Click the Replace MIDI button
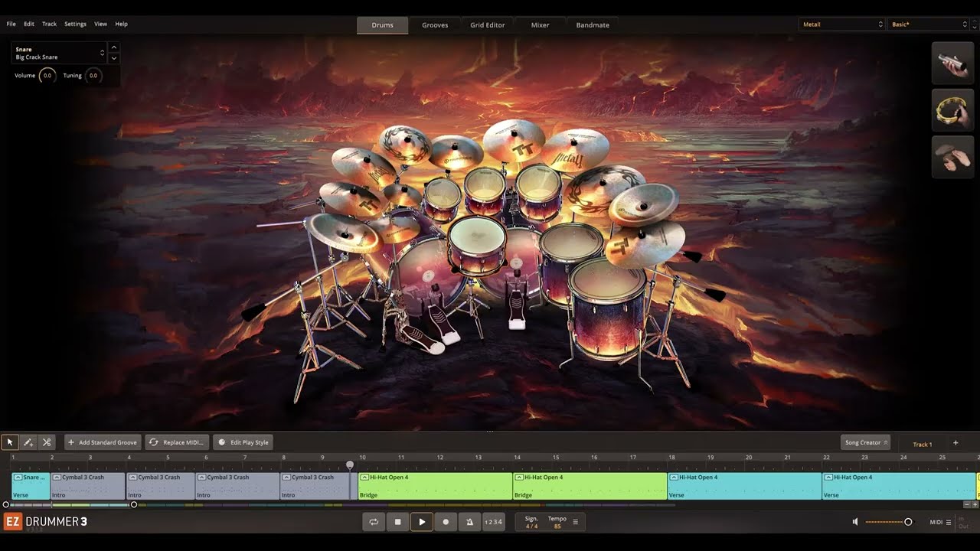Image resolution: width=980 pixels, height=551 pixels. pos(177,442)
